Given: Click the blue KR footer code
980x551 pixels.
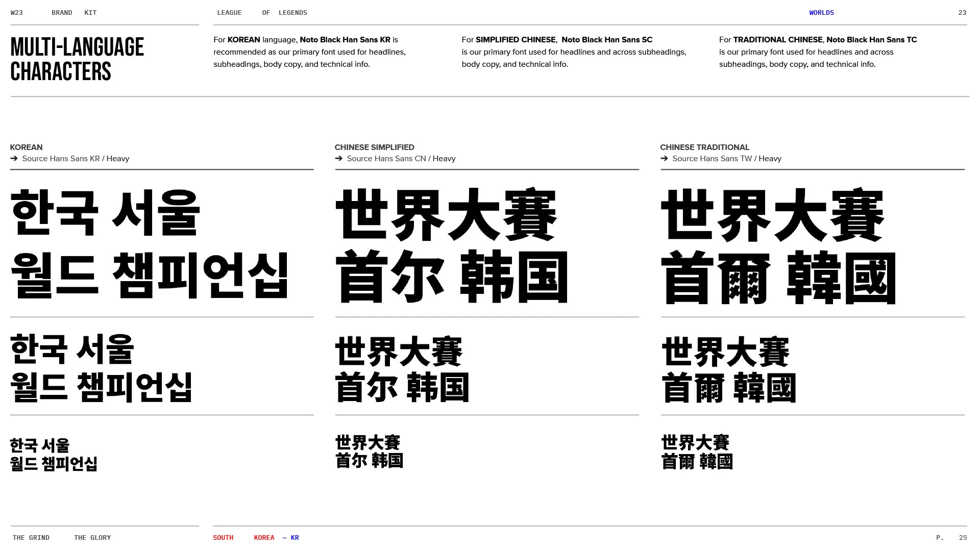Looking at the screenshot, I should (295, 538).
